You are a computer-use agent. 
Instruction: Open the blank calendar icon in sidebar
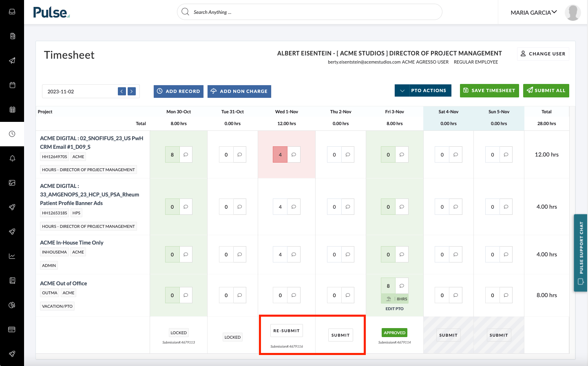tap(12, 85)
